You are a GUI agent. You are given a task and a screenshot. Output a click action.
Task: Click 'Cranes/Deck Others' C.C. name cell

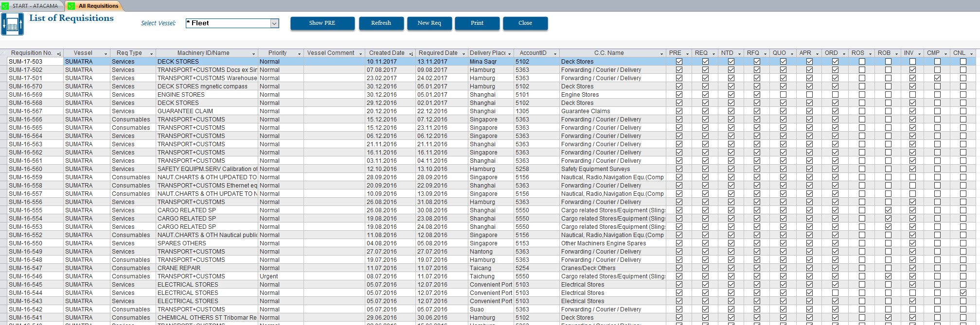613,268
